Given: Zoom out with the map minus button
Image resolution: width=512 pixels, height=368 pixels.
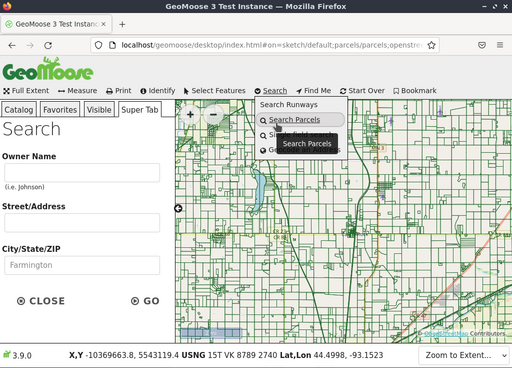Looking at the screenshot, I should (x=213, y=115).
